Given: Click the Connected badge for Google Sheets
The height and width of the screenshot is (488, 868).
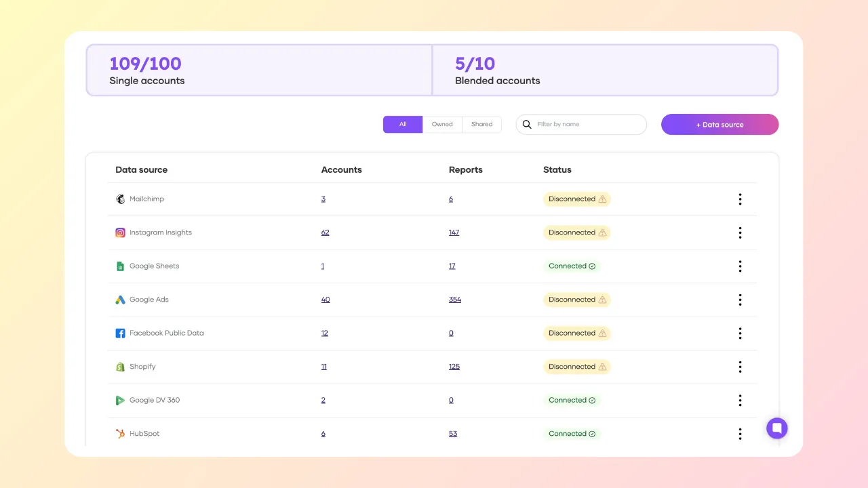Looking at the screenshot, I should click(x=572, y=266).
